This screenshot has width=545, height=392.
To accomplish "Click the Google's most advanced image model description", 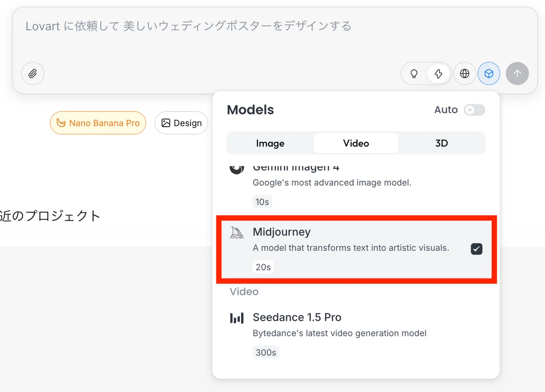I will pyautogui.click(x=332, y=183).
